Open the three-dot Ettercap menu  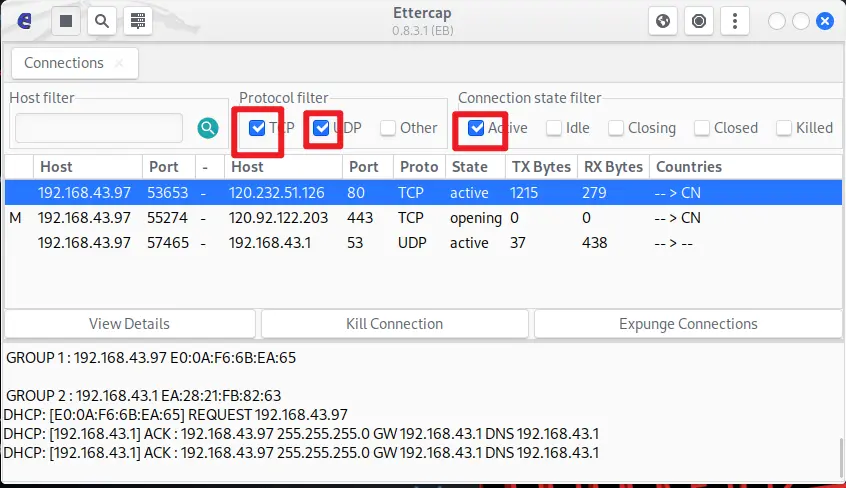coord(736,21)
